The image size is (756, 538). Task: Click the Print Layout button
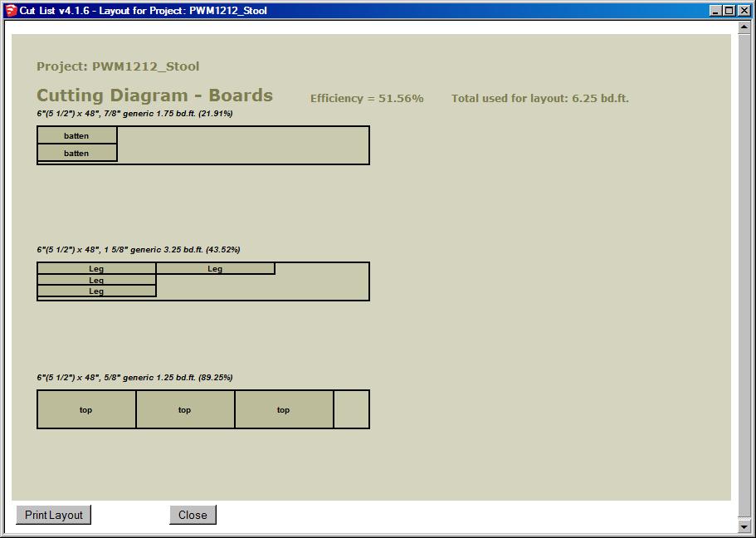click(x=53, y=515)
